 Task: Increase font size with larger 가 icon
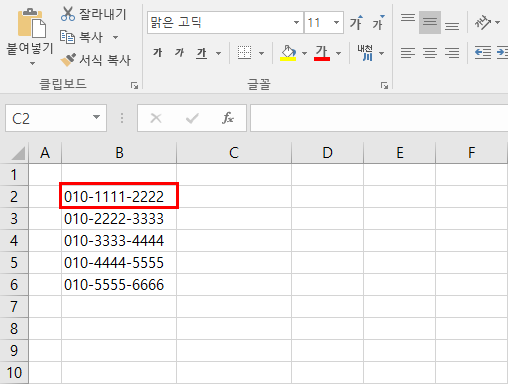pos(356,23)
